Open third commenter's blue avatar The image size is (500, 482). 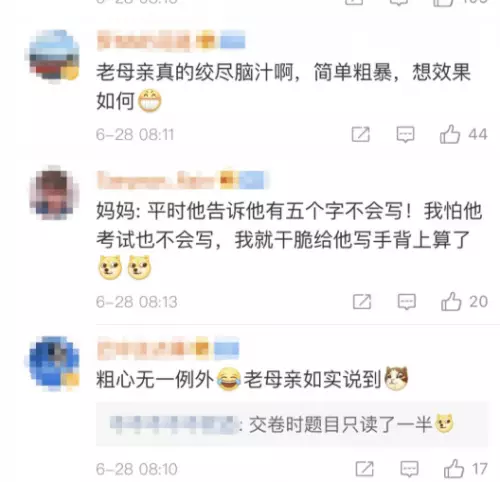53,363
